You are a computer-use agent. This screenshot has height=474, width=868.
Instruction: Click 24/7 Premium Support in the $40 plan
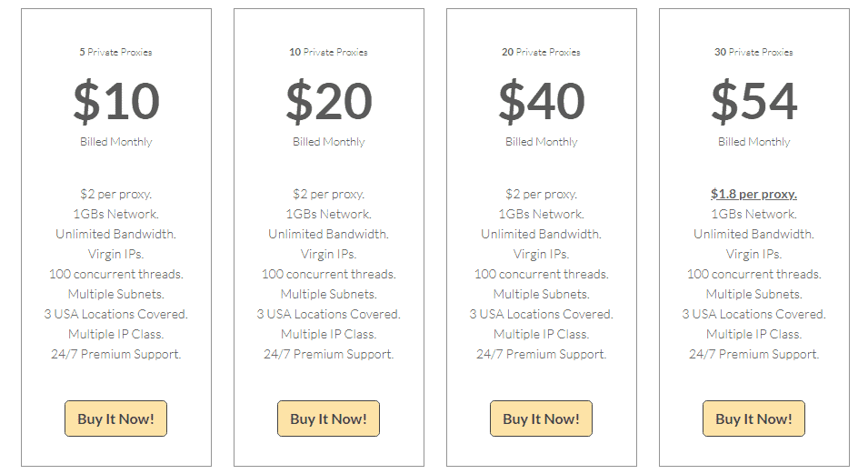pos(541,354)
